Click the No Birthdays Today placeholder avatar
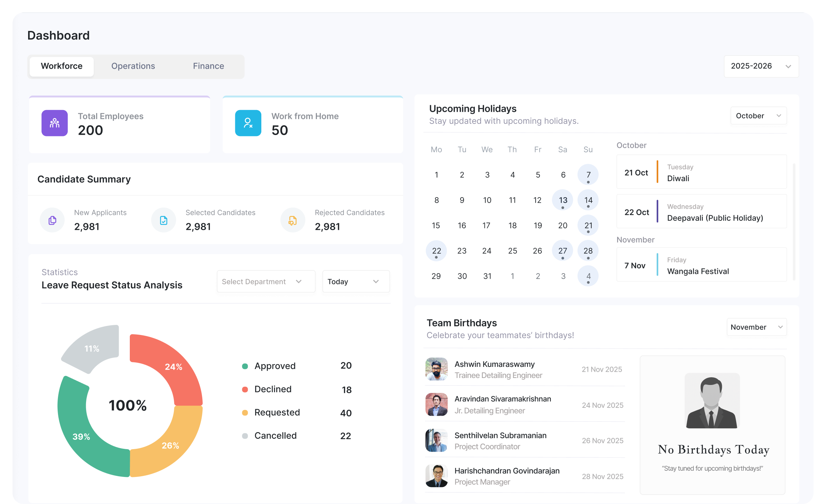Viewport: 826px width, 504px height. (x=712, y=401)
